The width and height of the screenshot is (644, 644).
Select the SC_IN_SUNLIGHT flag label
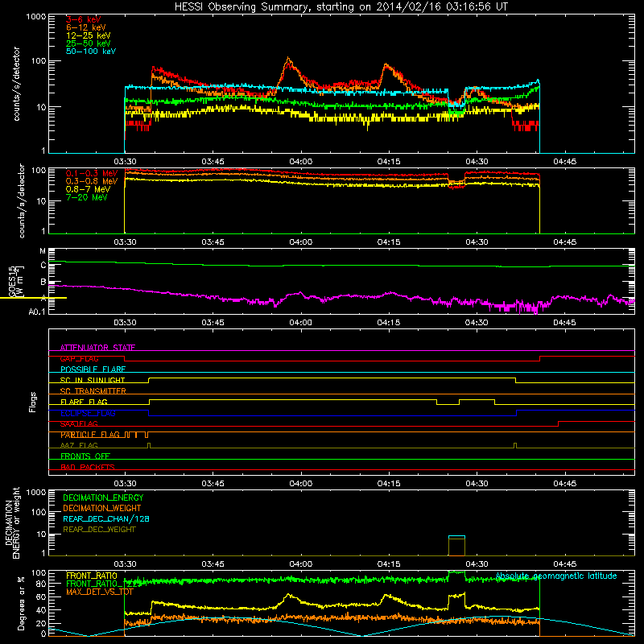(93, 380)
